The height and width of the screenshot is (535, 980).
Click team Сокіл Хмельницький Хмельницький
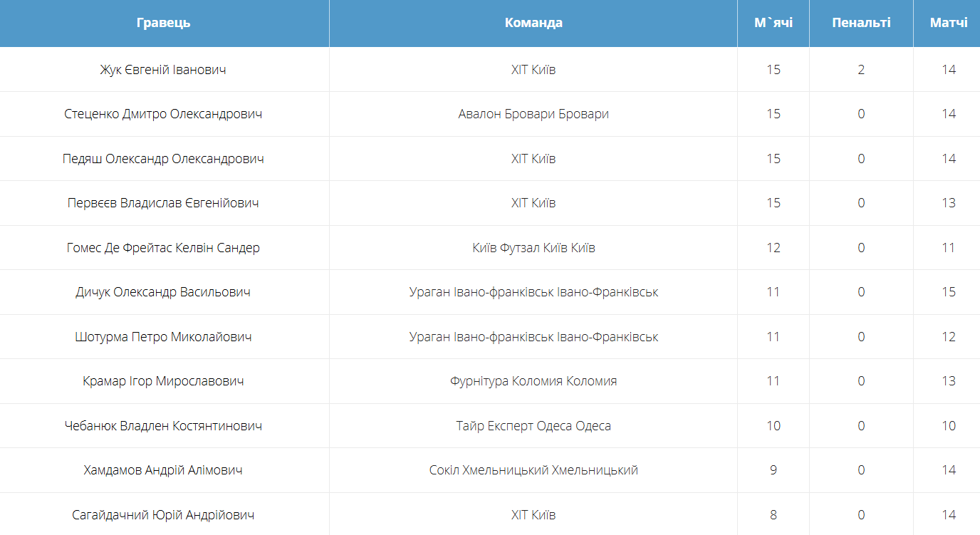click(x=533, y=470)
